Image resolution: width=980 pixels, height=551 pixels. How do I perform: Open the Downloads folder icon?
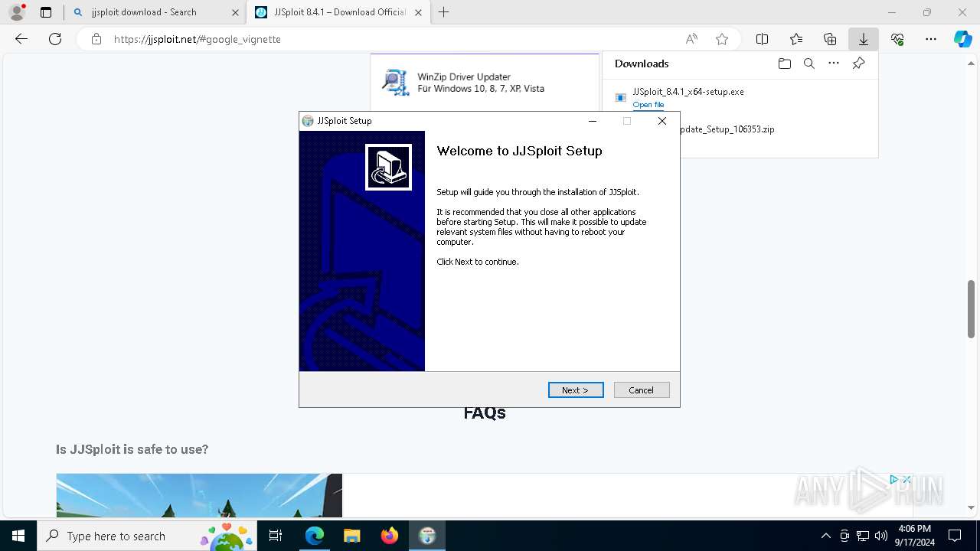tap(784, 64)
